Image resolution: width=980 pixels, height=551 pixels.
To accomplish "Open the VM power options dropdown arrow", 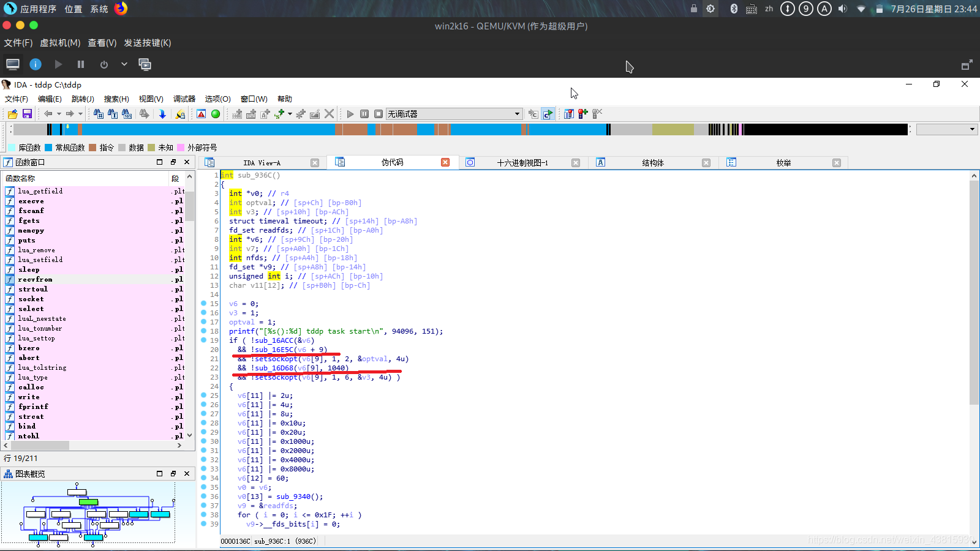I will coord(124,64).
